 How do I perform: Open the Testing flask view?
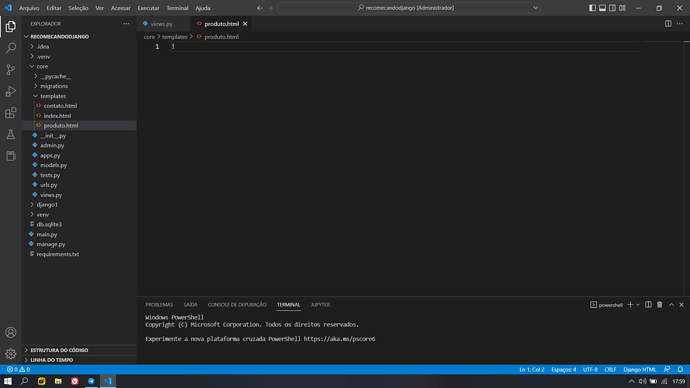click(x=11, y=135)
